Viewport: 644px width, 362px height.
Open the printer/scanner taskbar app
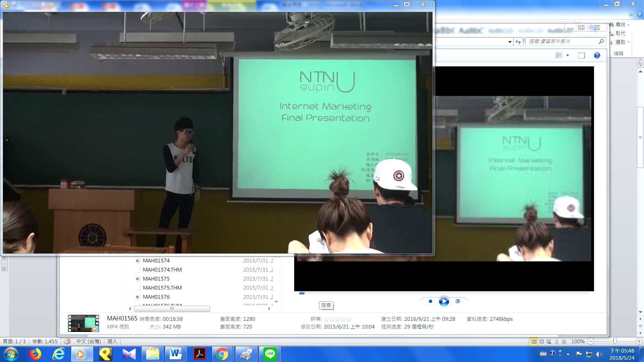(x=246, y=354)
